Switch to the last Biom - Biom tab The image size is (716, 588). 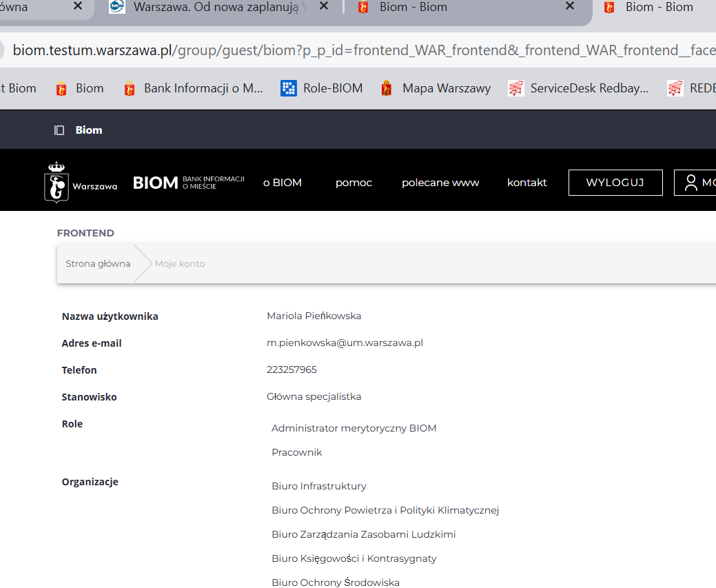658,7
